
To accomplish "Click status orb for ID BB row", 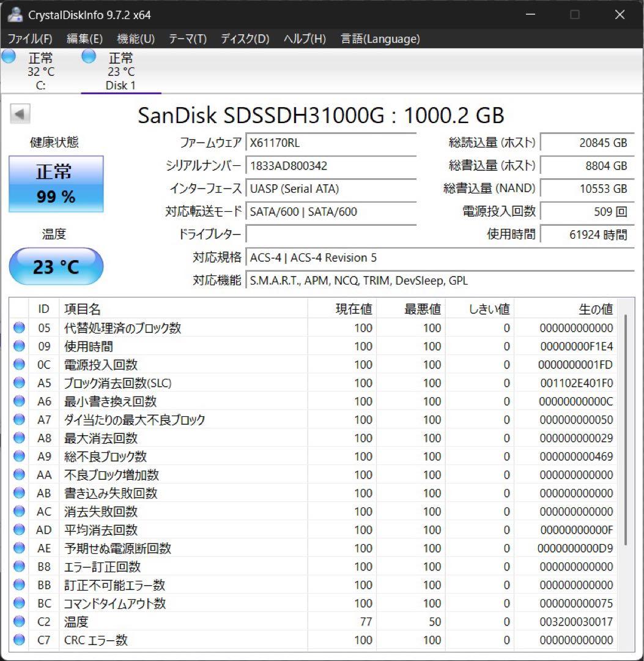I will pos(19,584).
